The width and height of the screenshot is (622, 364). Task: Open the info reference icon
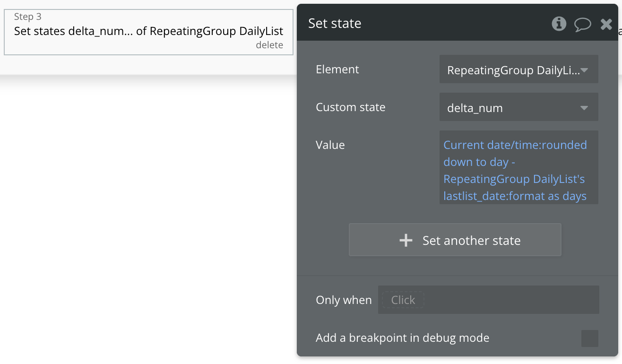pyautogui.click(x=559, y=24)
